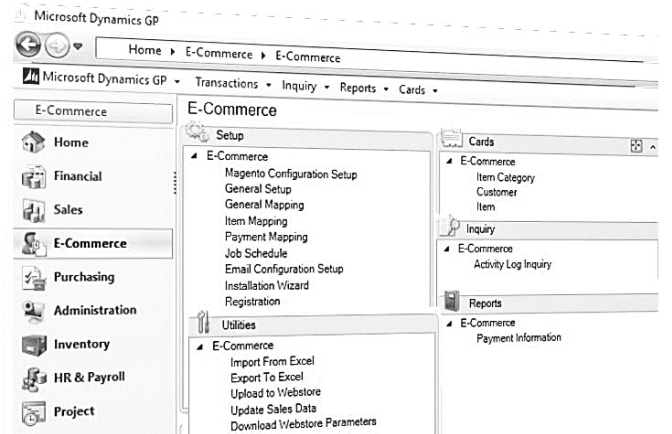
Task: Click the Cards section icon
Action: (x=451, y=138)
